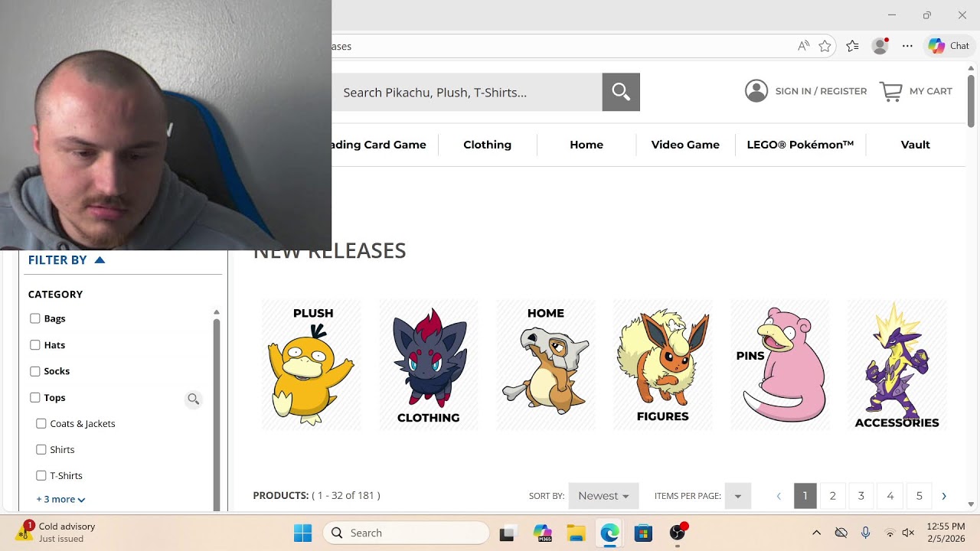Open the Trading Card Game navigation menu

(380, 145)
